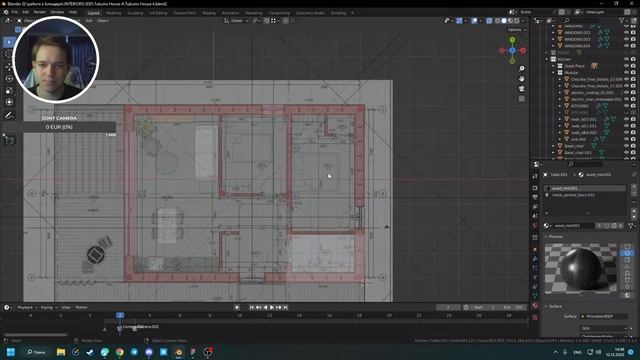640x360 pixels.
Task: Open the timeline Marker menu
Action: pos(81,307)
